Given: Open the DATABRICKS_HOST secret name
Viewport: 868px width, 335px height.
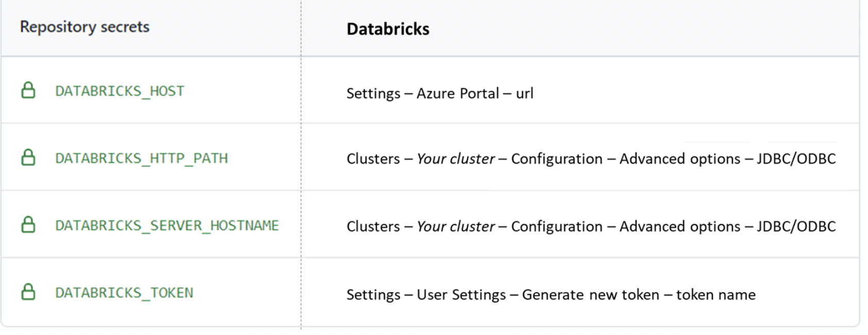Looking at the screenshot, I should (x=120, y=91).
